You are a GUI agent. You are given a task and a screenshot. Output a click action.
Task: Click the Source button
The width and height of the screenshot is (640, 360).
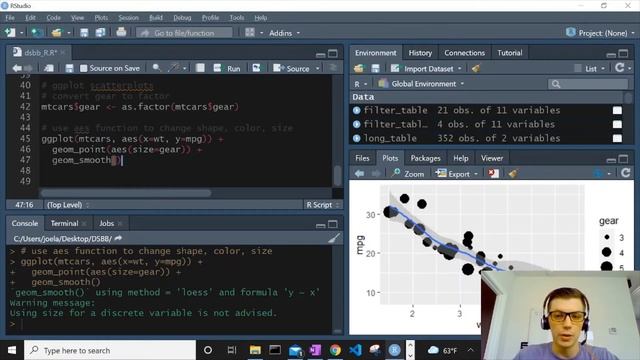pyautogui.click(x=292, y=68)
